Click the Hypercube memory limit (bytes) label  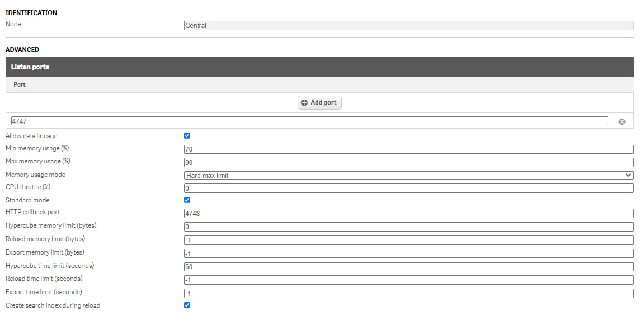point(51,225)
